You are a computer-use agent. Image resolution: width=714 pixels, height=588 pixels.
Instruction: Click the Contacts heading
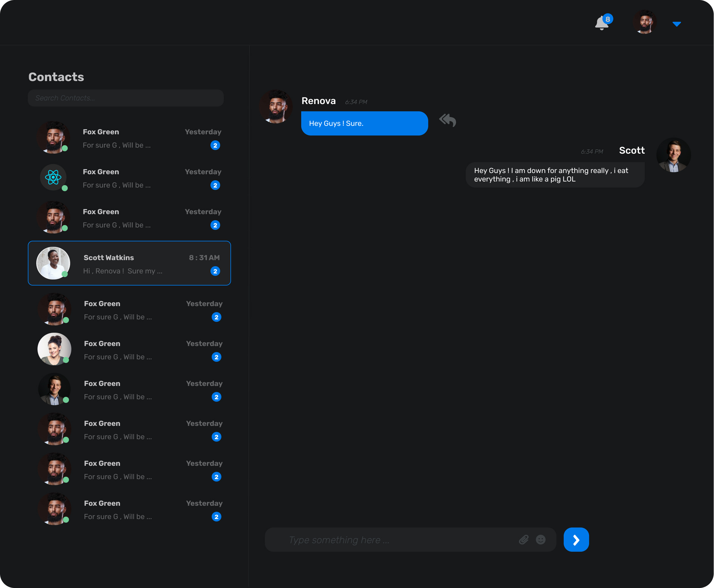[56, 77]
